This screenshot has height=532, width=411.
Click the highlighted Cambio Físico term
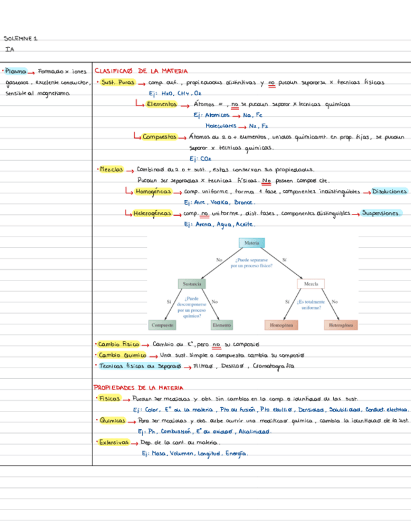(x=119, y=344)
